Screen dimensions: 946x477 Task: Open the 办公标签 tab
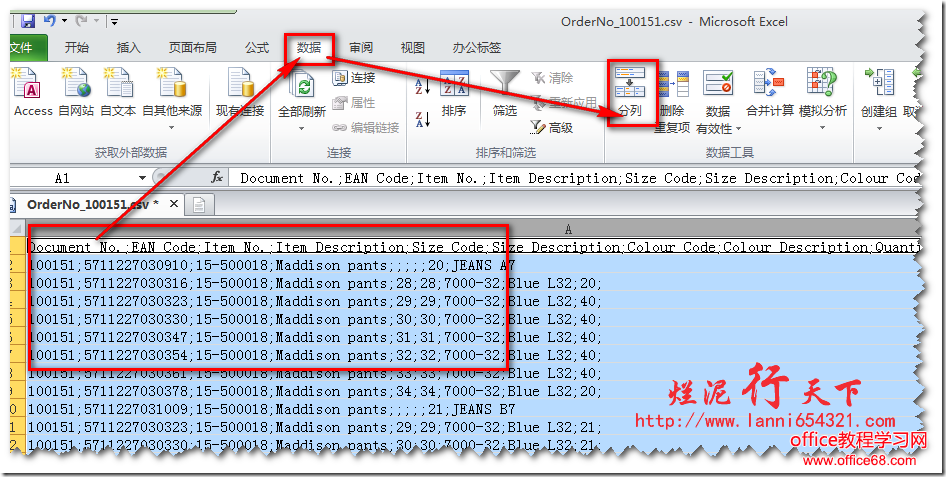[x=477, y=48]
